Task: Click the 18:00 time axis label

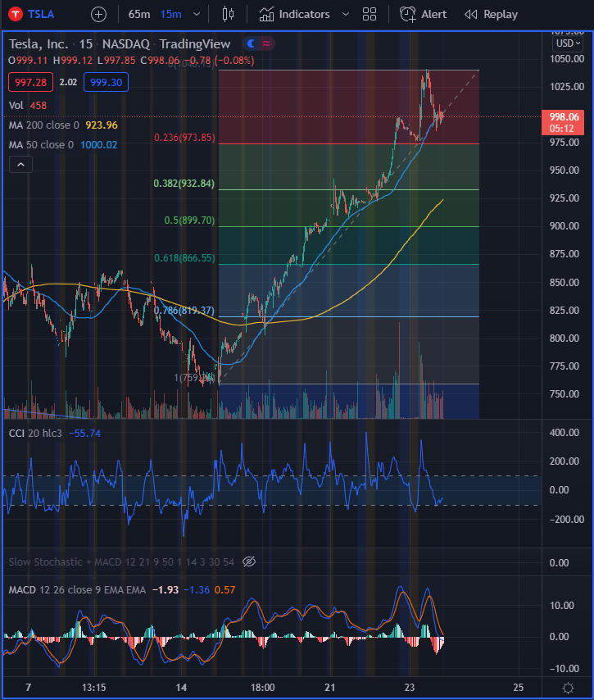Action: pyautogui.click(x=262, y=687)
